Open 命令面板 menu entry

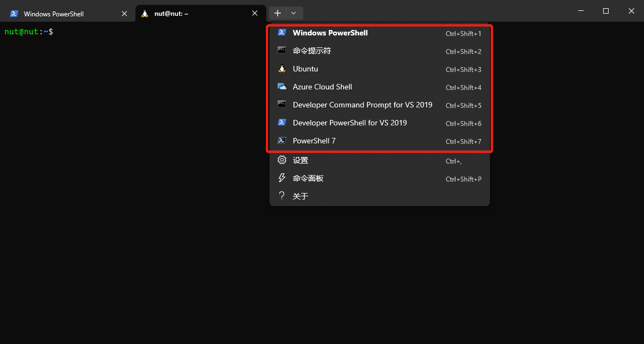379,179
